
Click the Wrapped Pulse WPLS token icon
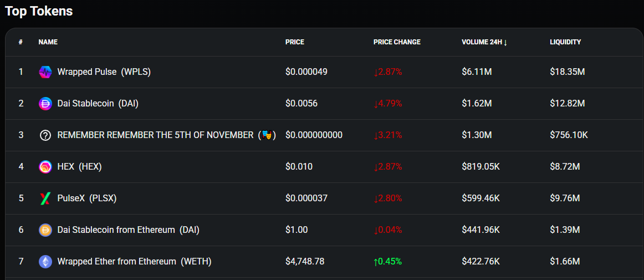click(45, 72)
